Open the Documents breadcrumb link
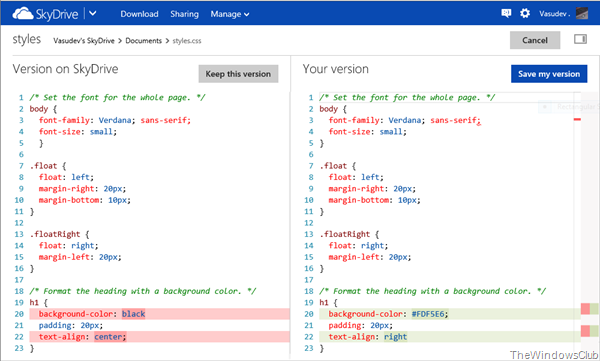The image size is (600, 361). [x=143, y=41]
